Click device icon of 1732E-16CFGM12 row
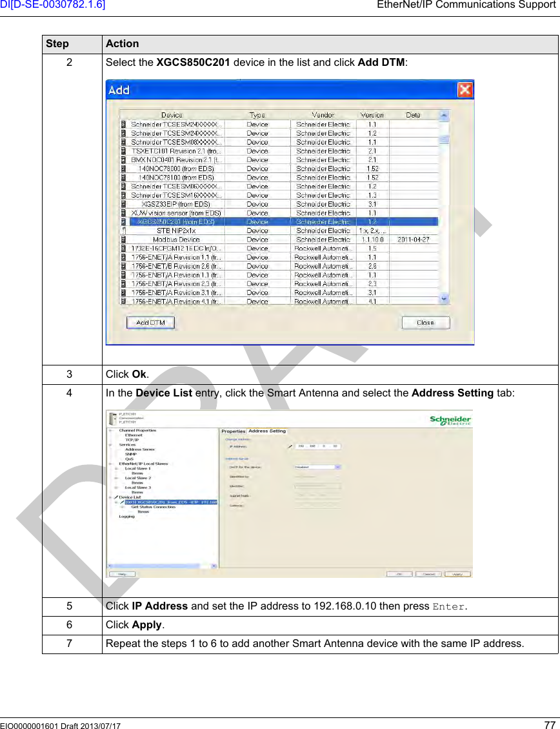This screenshot has width=560, height=729. click(x=123, y=248)
